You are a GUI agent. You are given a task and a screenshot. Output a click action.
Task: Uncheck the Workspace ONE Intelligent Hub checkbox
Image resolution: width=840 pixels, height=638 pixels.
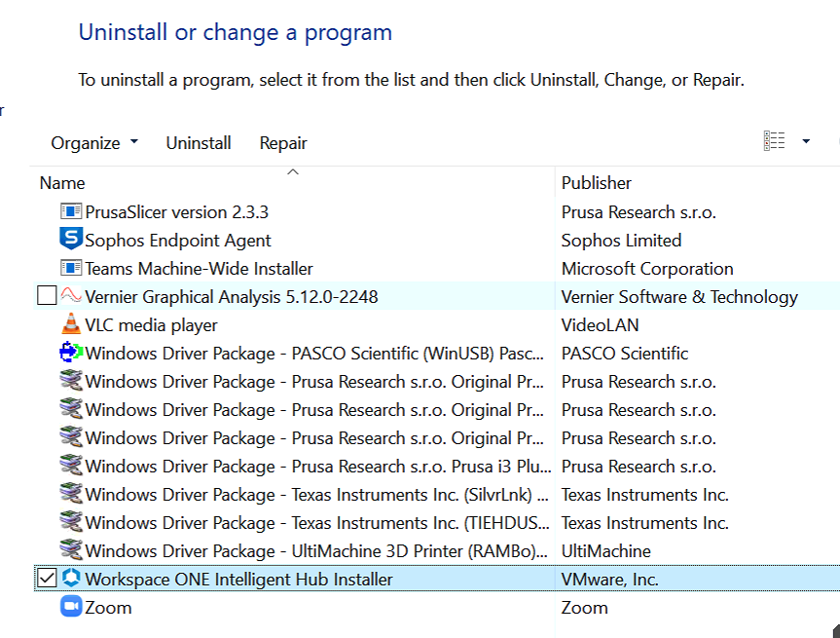click(x=47, y=578)
